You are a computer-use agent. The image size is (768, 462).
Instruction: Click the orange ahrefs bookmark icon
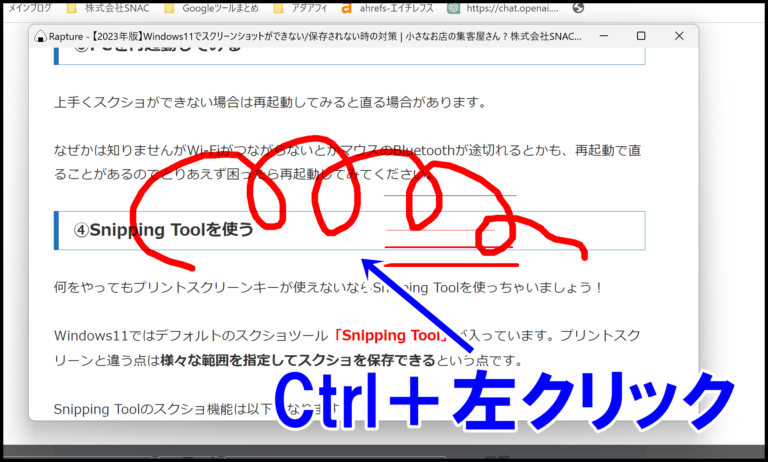pos(346,7)
